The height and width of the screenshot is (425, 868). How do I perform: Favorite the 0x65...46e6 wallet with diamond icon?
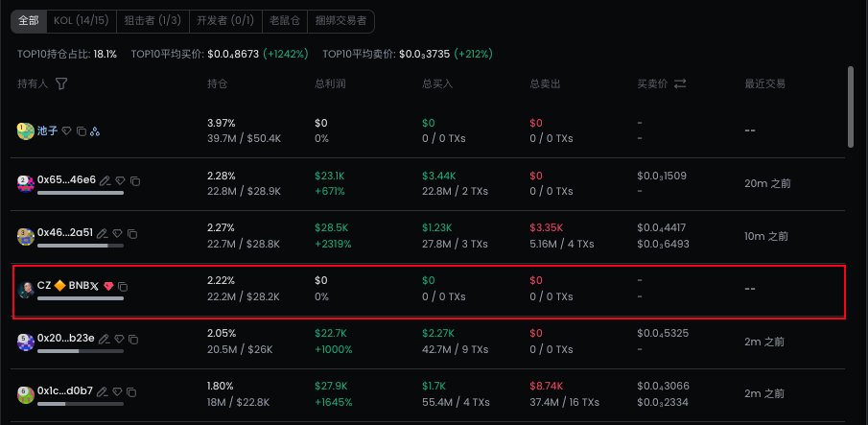120,180
